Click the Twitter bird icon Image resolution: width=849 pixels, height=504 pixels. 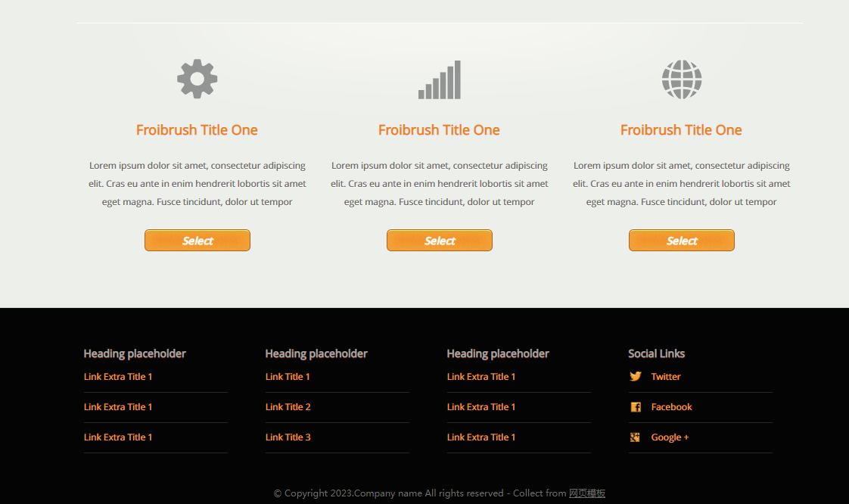click(x=636, y=377)
